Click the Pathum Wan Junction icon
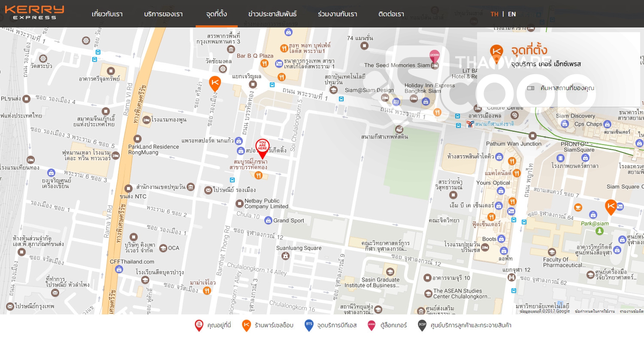 pyautogui.click(x=532, y=136)
